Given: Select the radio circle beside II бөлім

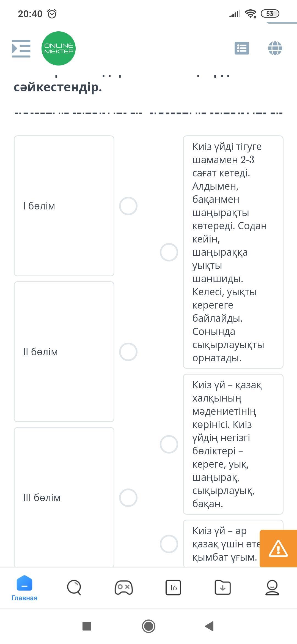Looking at the screenshot, I should 128,352.
